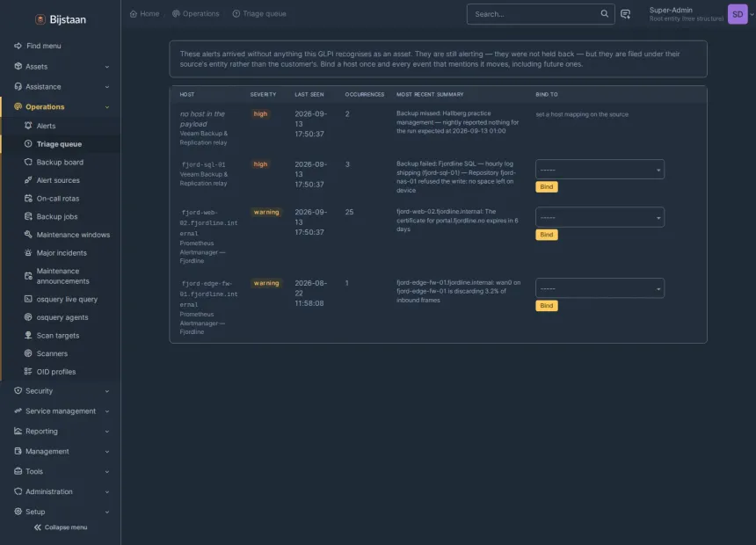Expand the Administration menu chevron
The width and height of the screenshot is (756, 545).
(107, 492)
